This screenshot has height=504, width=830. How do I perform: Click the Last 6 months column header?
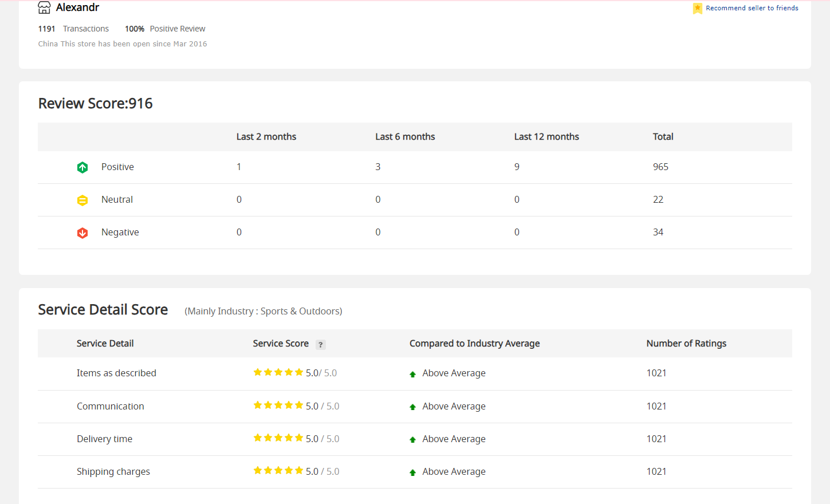pos(405,137)
